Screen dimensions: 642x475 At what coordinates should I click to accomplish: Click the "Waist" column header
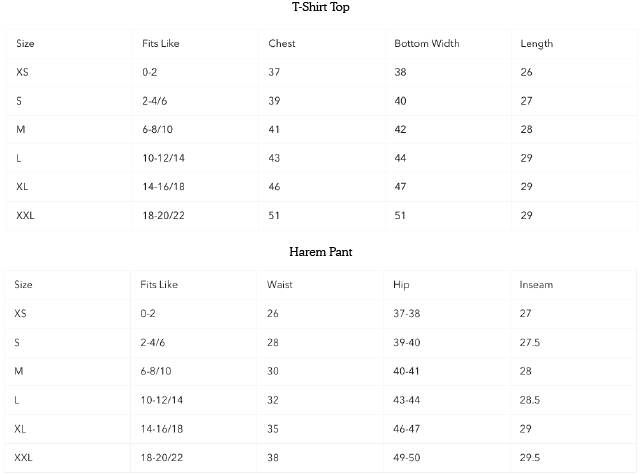[x=279, y=285]
